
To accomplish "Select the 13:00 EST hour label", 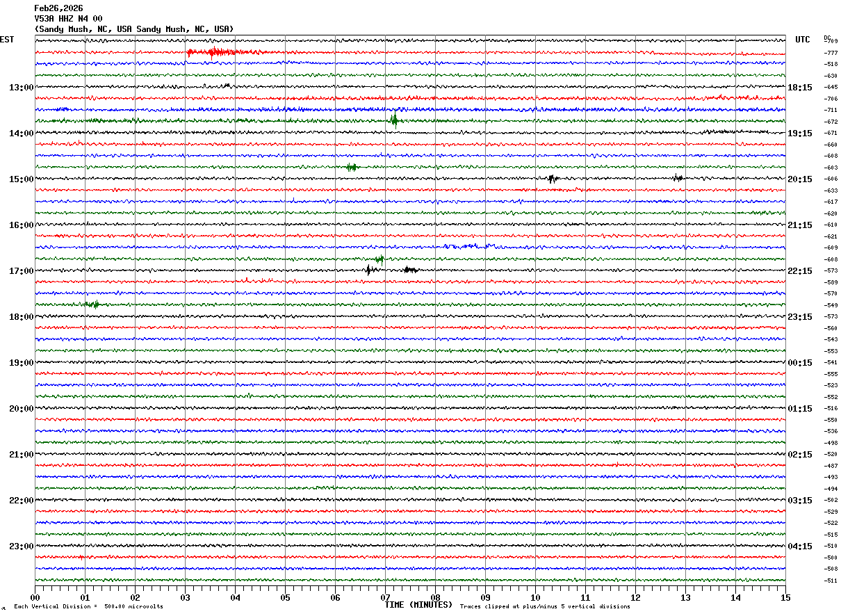I will [22, 88].
